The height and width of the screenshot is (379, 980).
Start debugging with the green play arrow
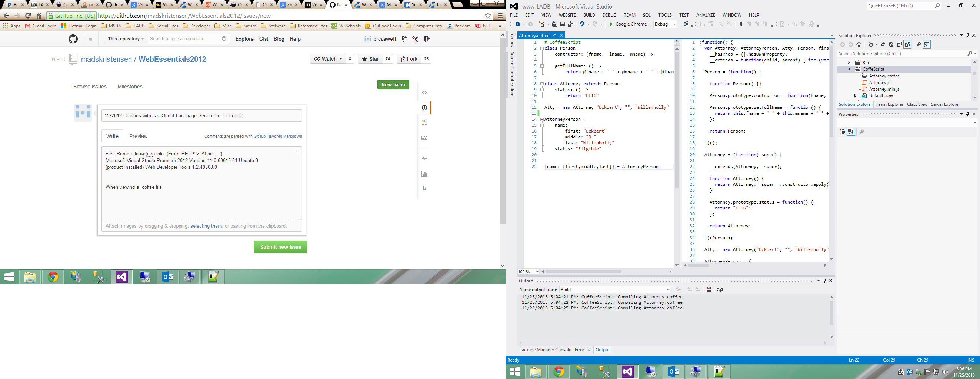[611, 24]
